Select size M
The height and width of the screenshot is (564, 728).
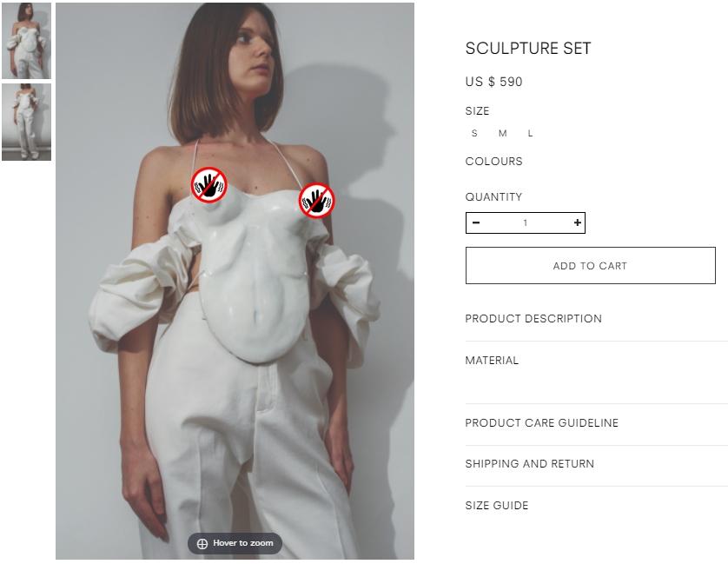502,133
